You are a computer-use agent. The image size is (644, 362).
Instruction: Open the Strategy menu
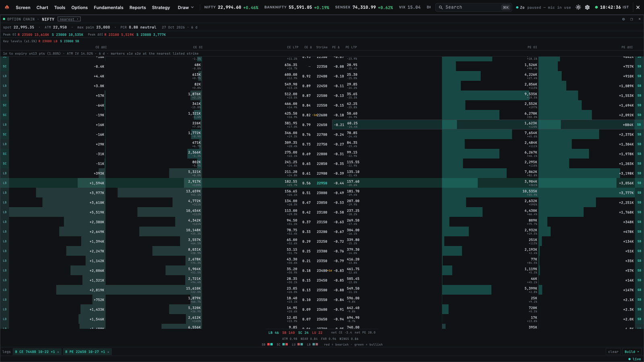point(161,7)
